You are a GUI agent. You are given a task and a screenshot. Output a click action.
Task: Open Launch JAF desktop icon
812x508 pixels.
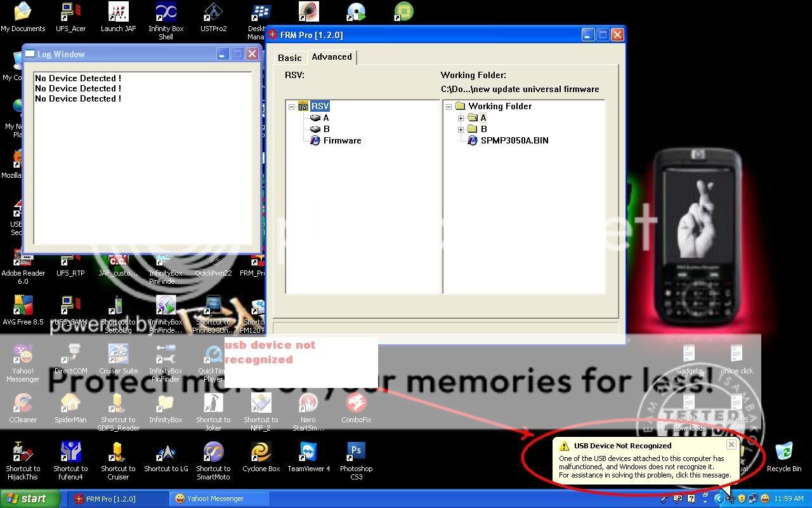[118, 18]
